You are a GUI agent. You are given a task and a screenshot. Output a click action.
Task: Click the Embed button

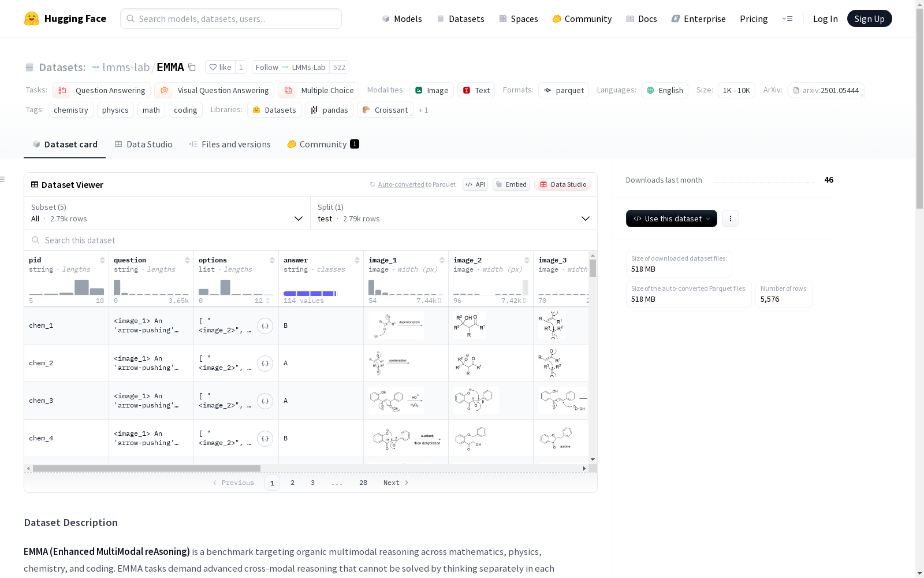tap(511, 184)
